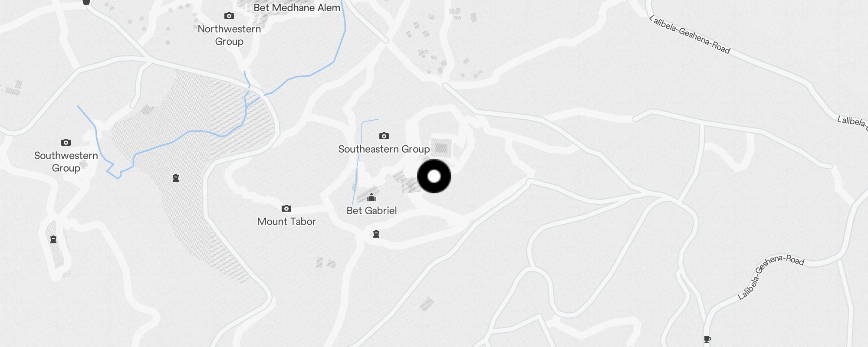Screen dimensions: 868x347
Task: Click the Bet Gabriel text label
Action: pyautogui.click(x=372, y=211)
